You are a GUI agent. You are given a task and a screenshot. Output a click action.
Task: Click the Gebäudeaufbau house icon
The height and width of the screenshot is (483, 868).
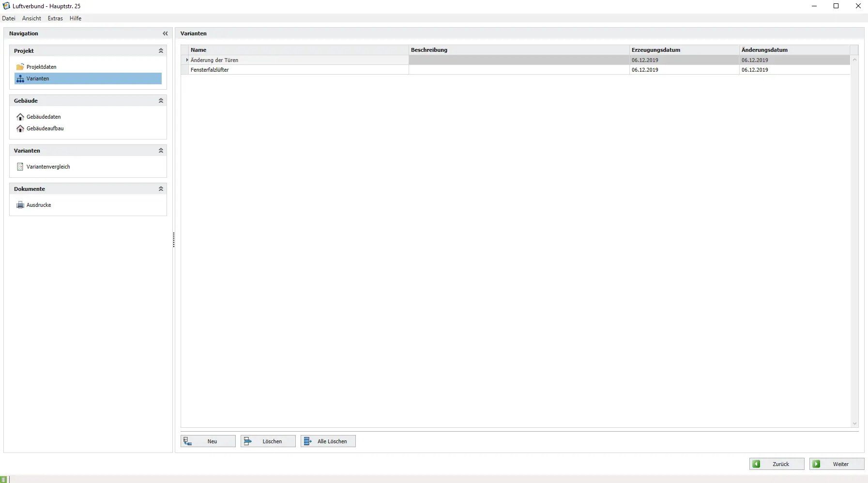point(20,128)
